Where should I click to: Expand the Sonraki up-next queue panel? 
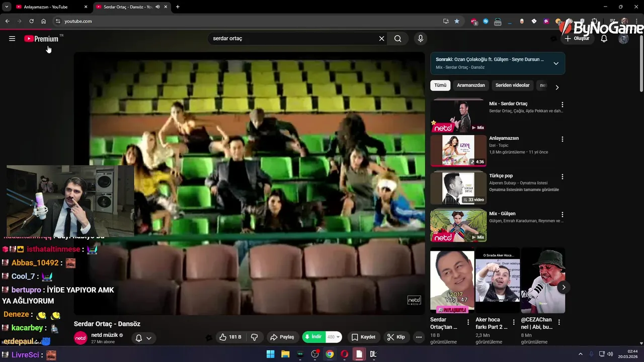pyautogui.click(x=556, y=63)
